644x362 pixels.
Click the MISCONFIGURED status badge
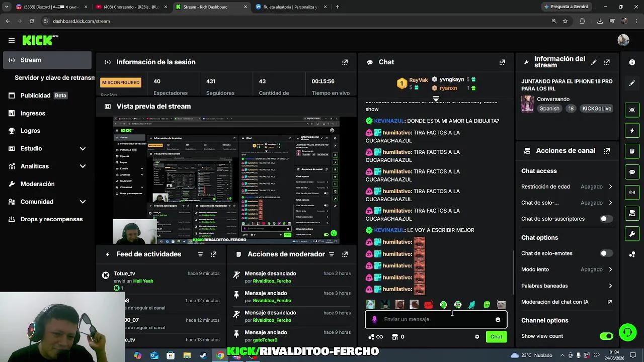pyautogui.click(x=121, y=82)
